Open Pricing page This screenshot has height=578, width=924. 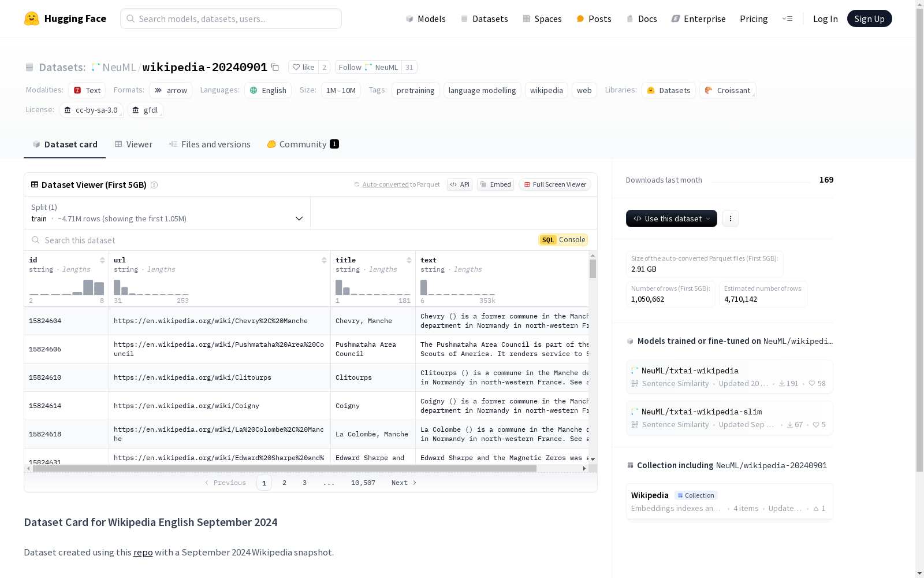(754, 18)
